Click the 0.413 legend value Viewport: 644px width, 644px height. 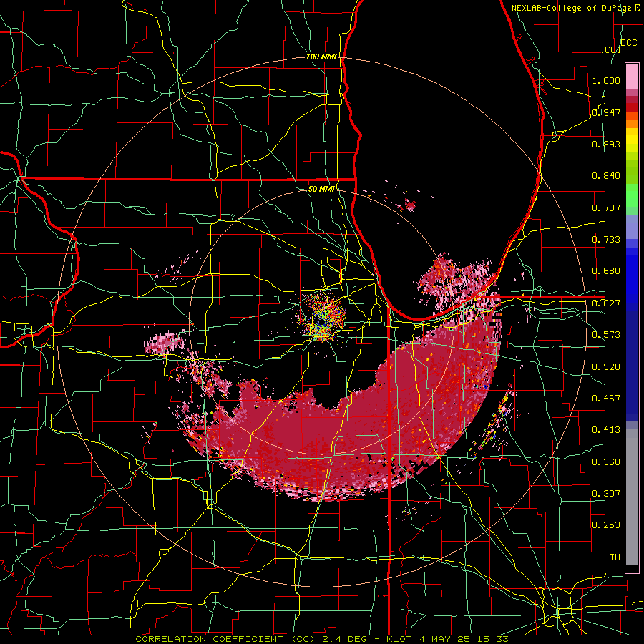[606, 430]
